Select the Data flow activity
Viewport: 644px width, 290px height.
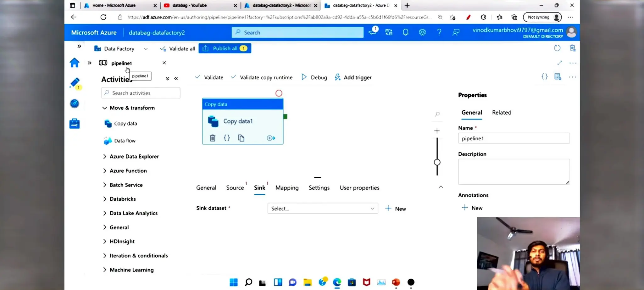[120, 141]
